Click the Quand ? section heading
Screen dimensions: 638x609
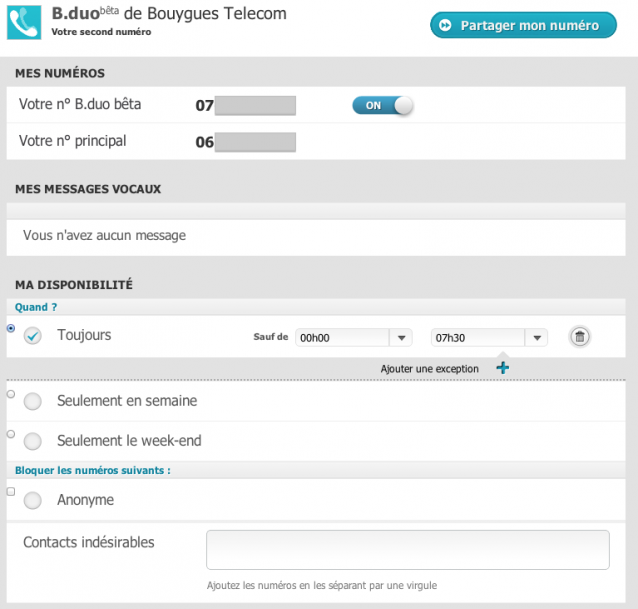[x=36, y=307]
